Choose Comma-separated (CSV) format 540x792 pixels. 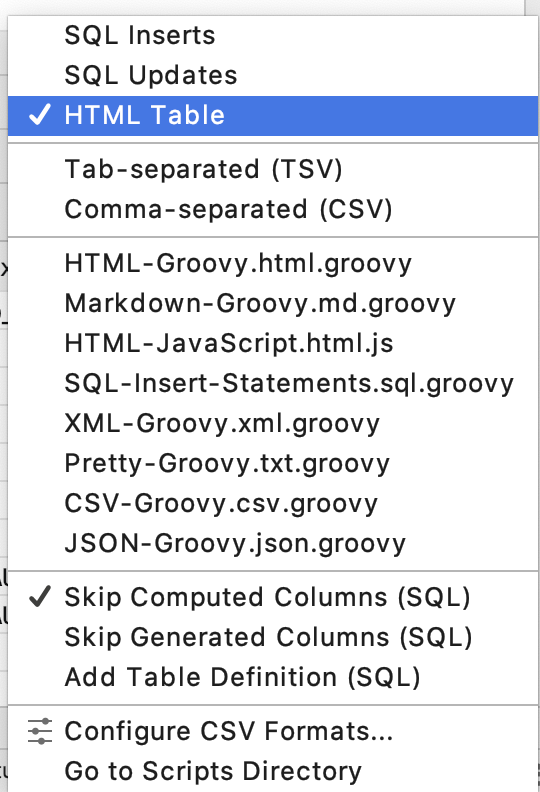(x=273, y=209)
